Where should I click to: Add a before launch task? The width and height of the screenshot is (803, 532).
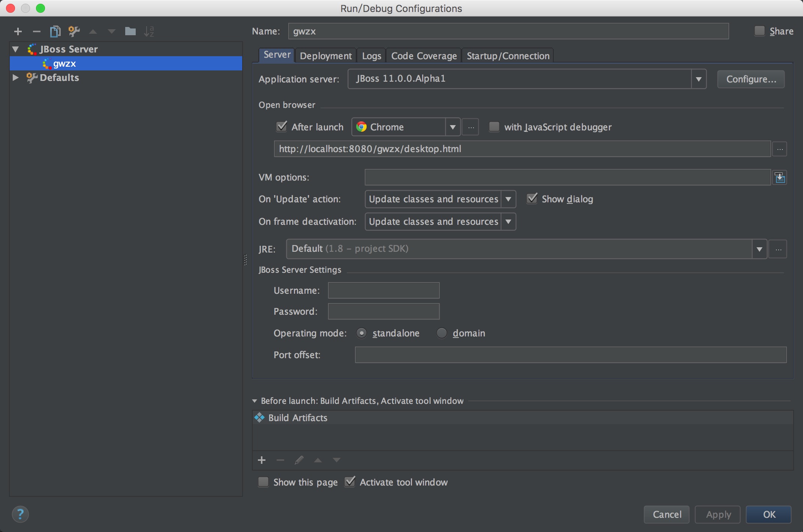(x=262, y=460)
